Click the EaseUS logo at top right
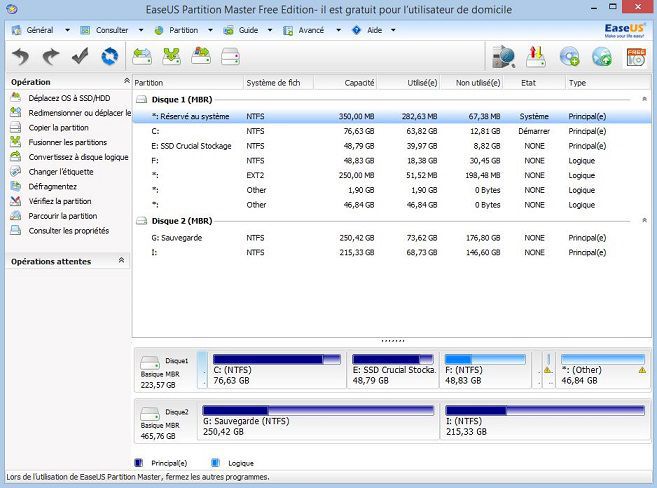This screenshot has height=488, width=657. (x=624, y=30)
